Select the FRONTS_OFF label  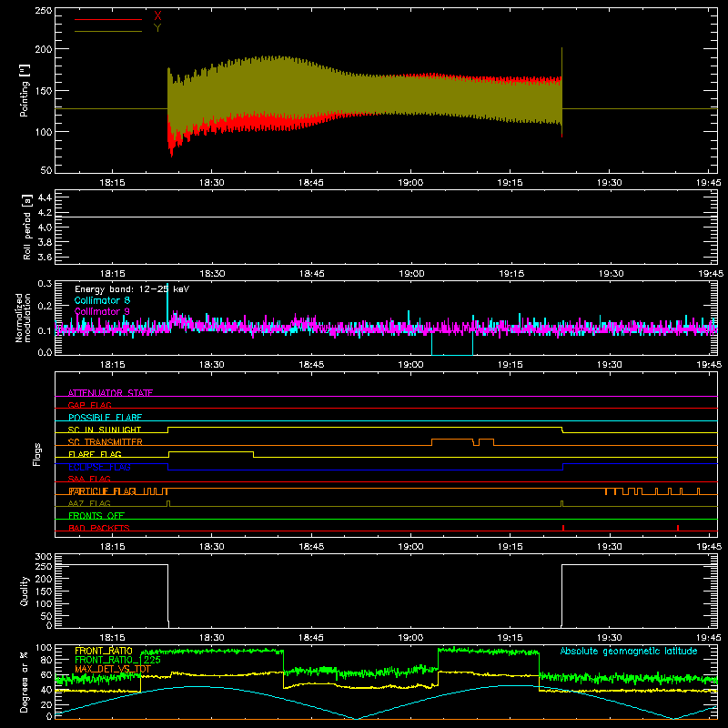click(x=96, y=516)
